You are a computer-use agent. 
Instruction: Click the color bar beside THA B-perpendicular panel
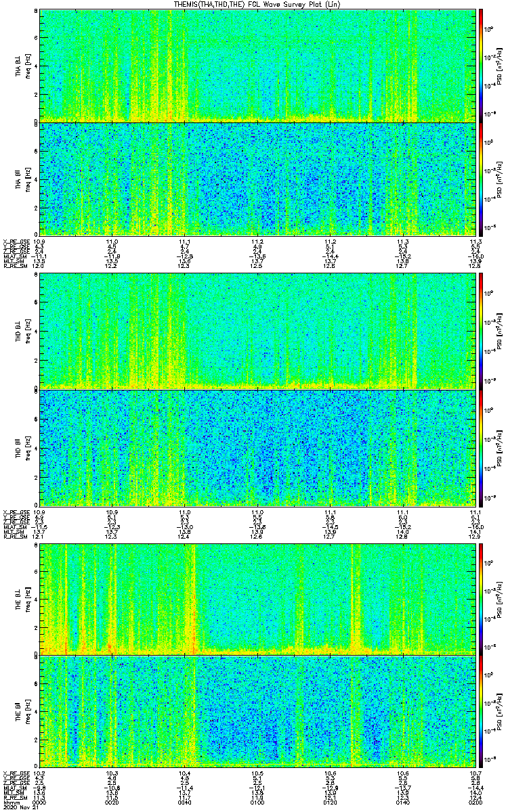click(x=481, y=65)
